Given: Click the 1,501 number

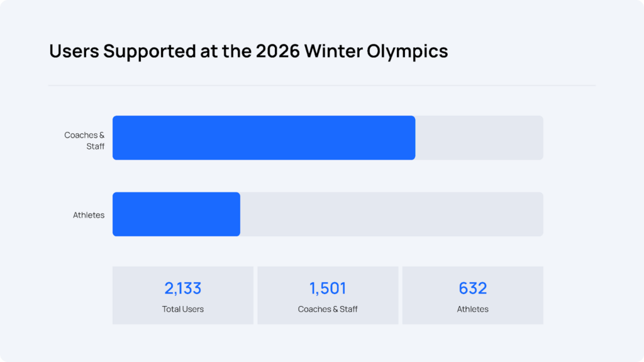Looking at the screenshot, I should point(328,288).
